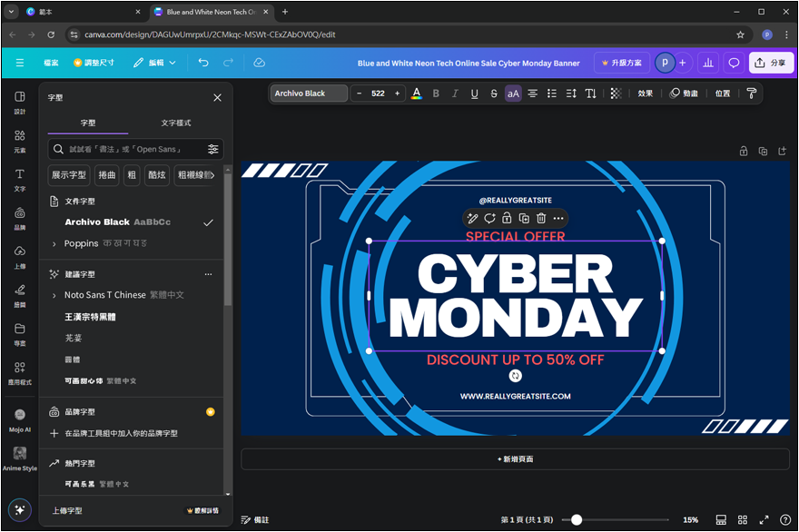Click the copy style paint roller icon
799x532 pixels.
[751, 94]
